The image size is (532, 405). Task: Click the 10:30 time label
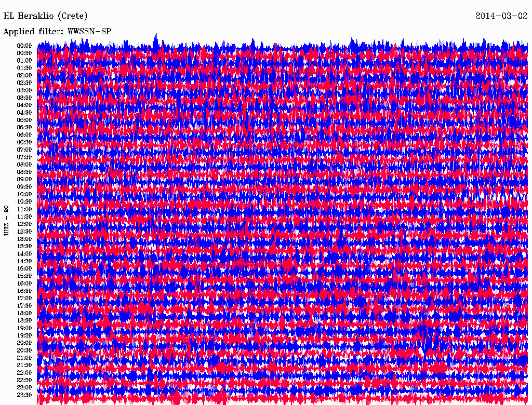[24, 201]
